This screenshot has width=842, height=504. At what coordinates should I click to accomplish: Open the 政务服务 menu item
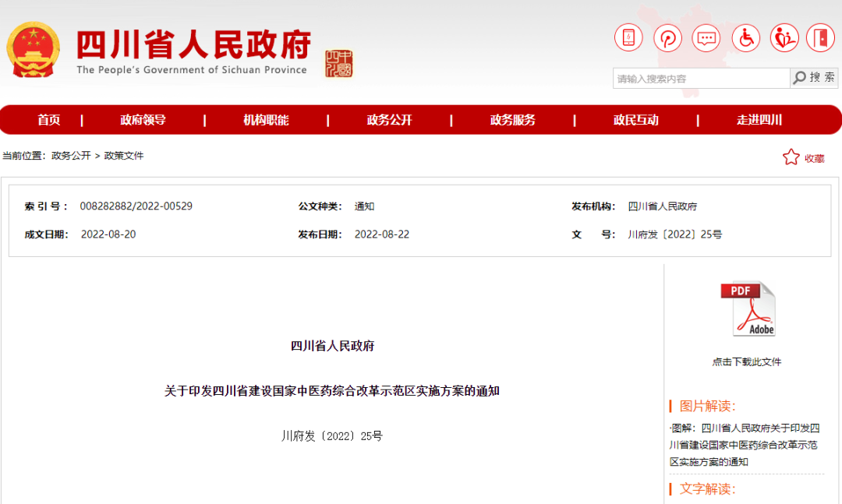[513, 120]
